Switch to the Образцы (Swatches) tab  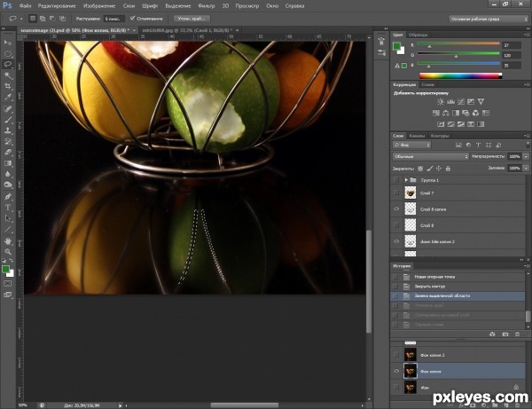(418, 35)
